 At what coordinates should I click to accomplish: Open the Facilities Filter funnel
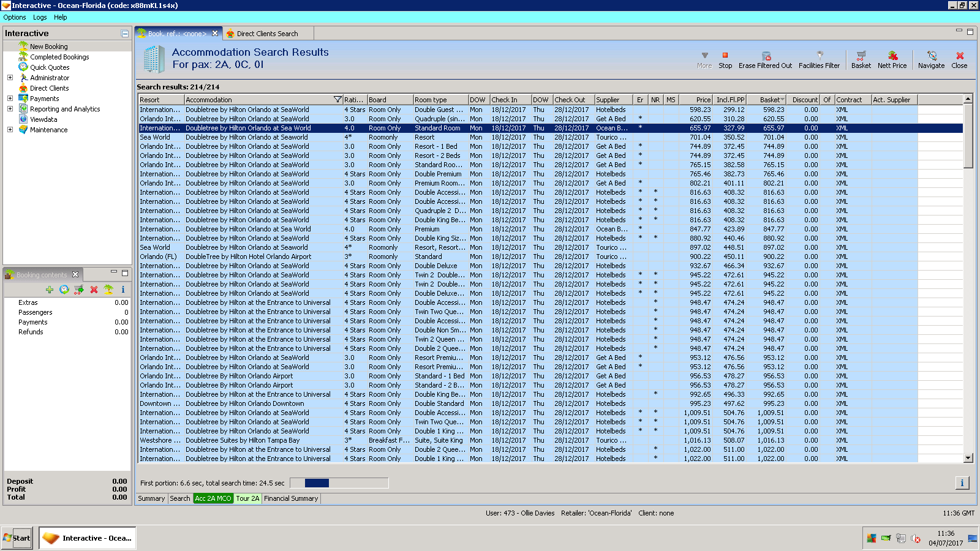[820, 56]
